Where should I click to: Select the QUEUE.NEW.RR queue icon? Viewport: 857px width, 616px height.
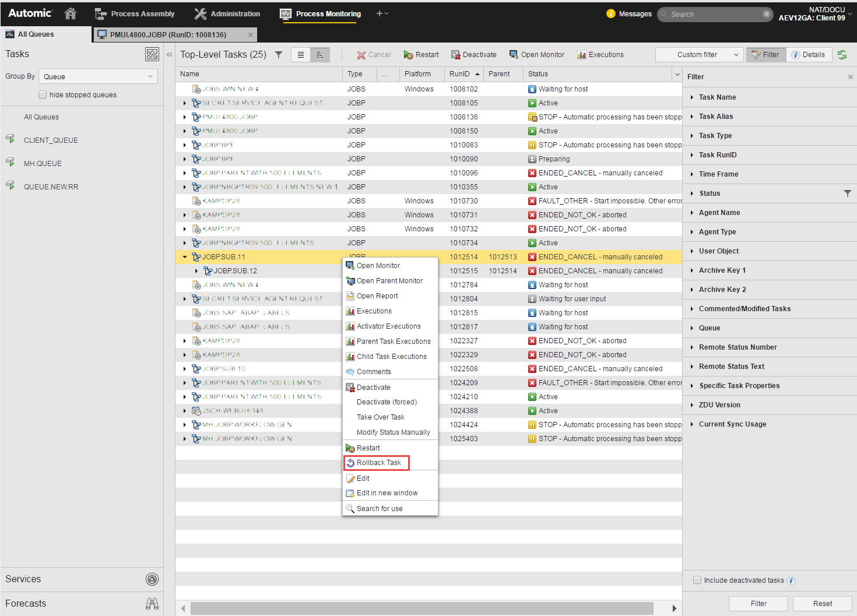coord(10,185)
